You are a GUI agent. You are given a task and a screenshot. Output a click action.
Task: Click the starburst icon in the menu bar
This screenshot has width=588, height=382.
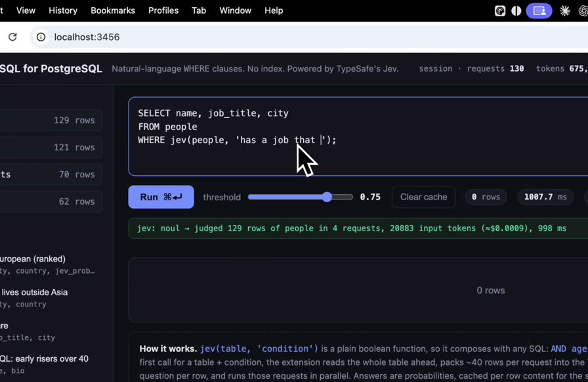click(565, 11)
